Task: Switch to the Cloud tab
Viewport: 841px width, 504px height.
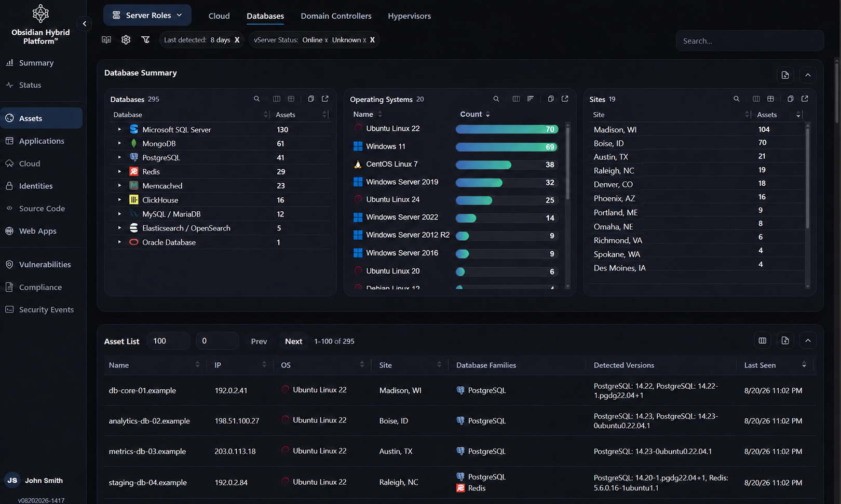Action: (x=219, y=16)
